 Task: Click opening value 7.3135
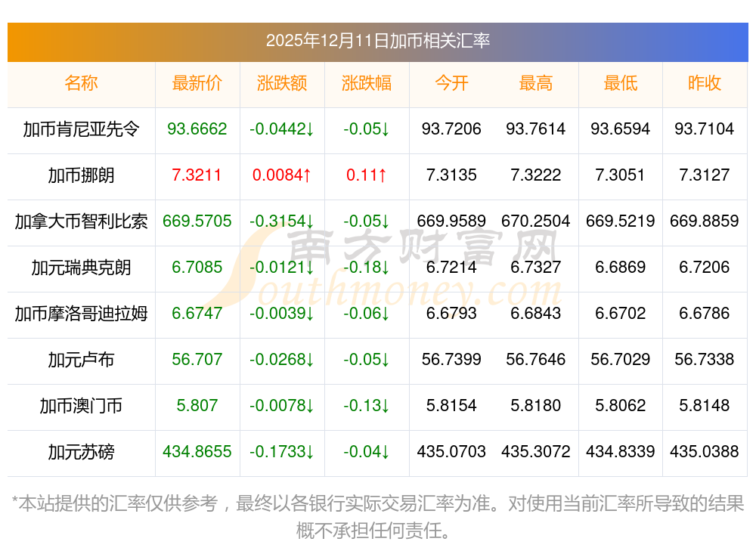451,175
